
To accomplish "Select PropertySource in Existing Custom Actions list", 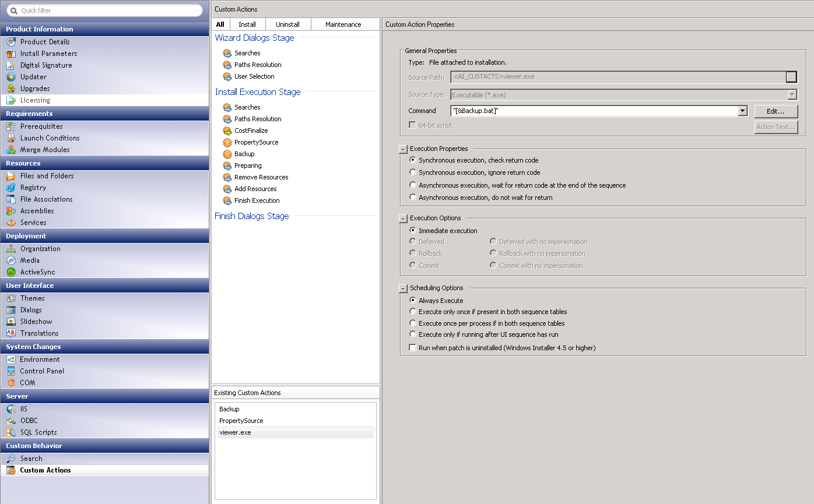I will (x=241, y=421).
